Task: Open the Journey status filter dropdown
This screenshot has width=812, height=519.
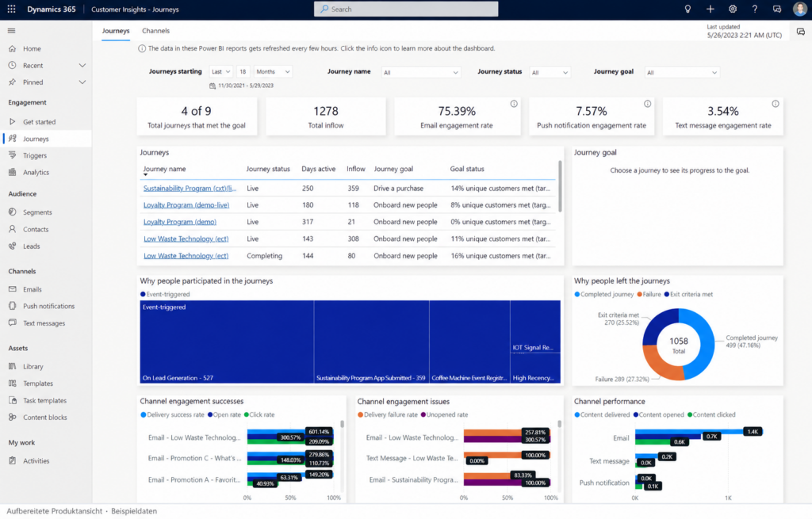Action: [x=550, y=72]
